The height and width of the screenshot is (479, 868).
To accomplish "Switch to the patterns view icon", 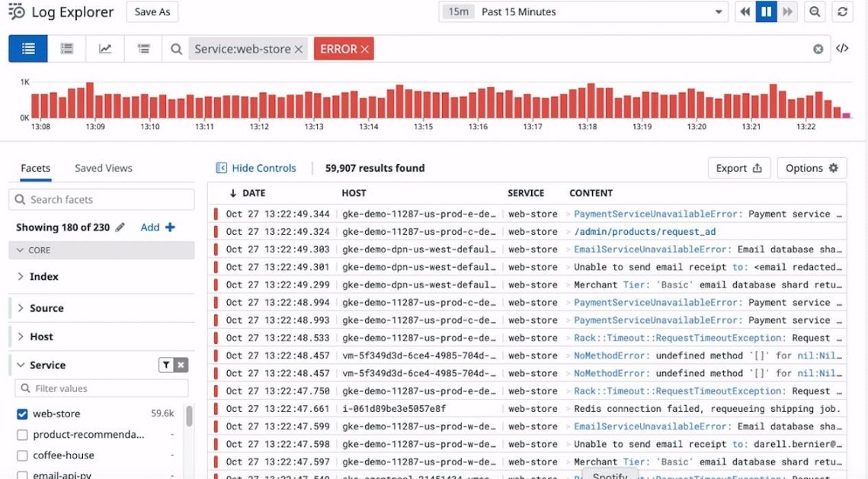I will (x=143, y=48).
